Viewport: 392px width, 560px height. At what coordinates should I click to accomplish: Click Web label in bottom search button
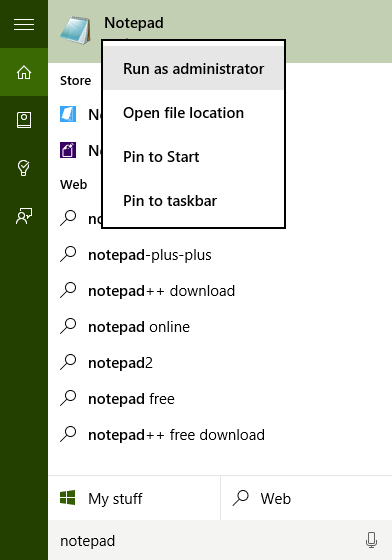tap(276, 499)
